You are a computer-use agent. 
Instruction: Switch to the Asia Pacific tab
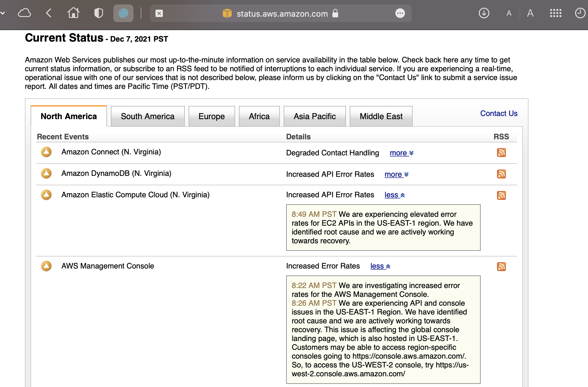point(315,116)
